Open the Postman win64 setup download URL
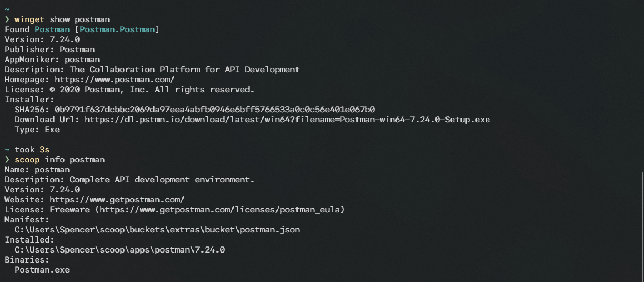644x282 pixels. click(x=287, y=120)
